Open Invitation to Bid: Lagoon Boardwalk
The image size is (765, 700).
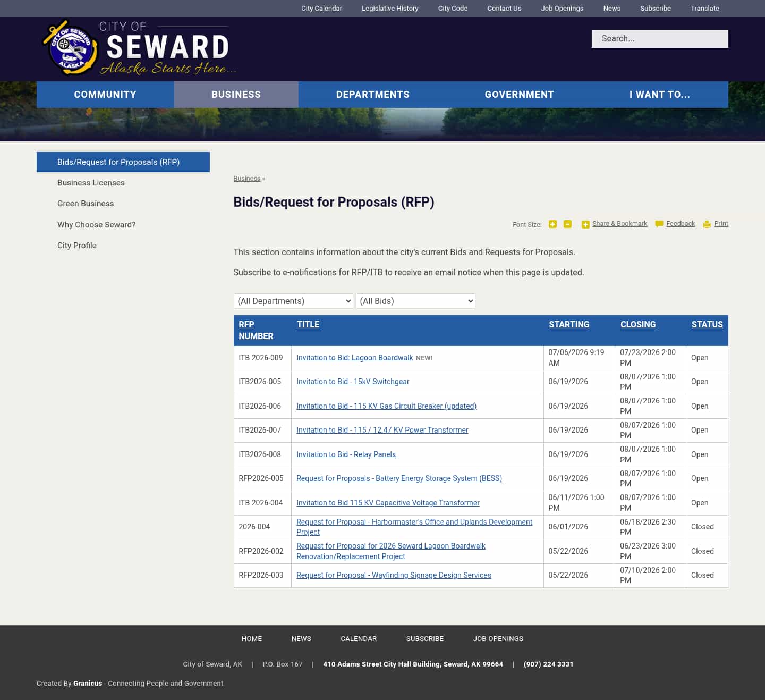[x=354, y=358]
